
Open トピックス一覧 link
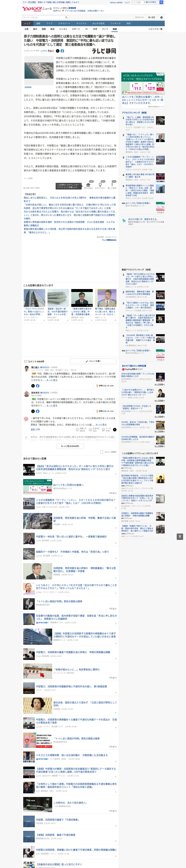pos(155,29)
